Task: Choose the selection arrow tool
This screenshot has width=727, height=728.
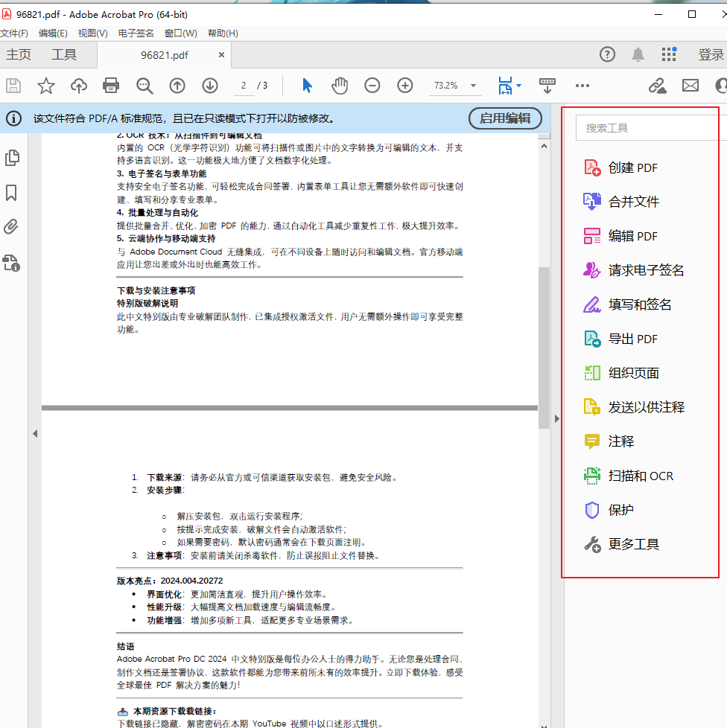Action: (x=307, y=86)
